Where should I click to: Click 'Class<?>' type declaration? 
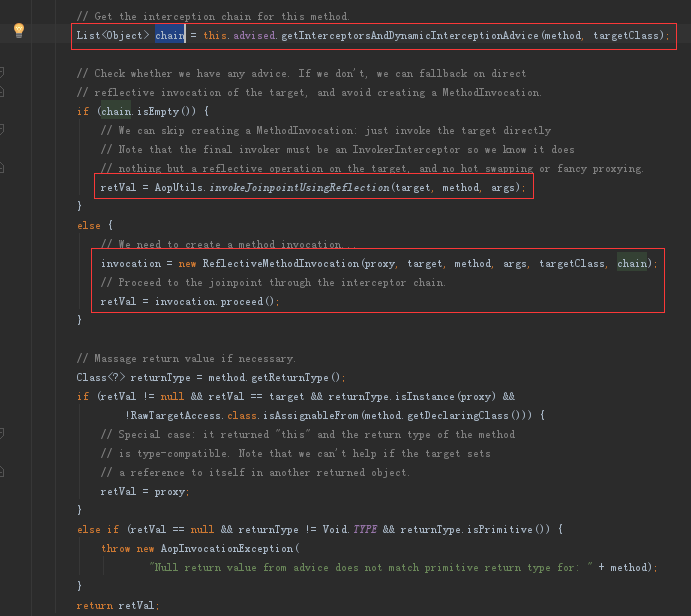101,378
